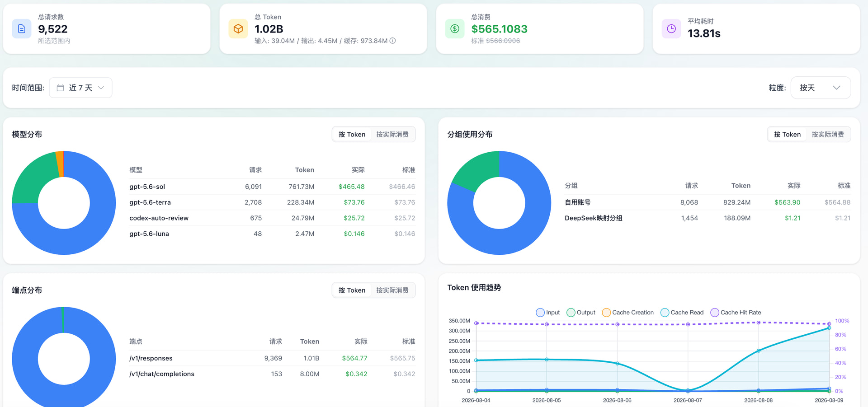The width and height of the screenshot is (868, 407).
Task: Switch 模型分布 panel to 按实际消费
Action: click(x=392, y=135)
